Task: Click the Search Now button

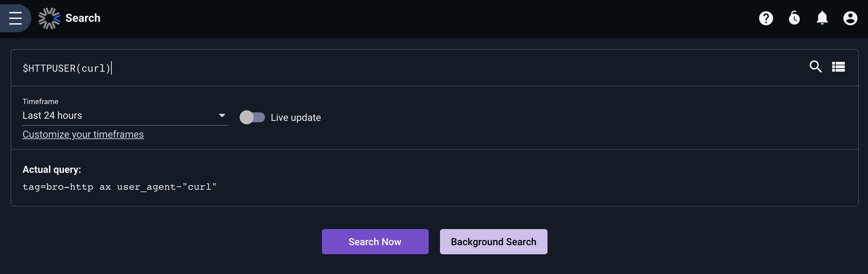Action: pos(375,242)
